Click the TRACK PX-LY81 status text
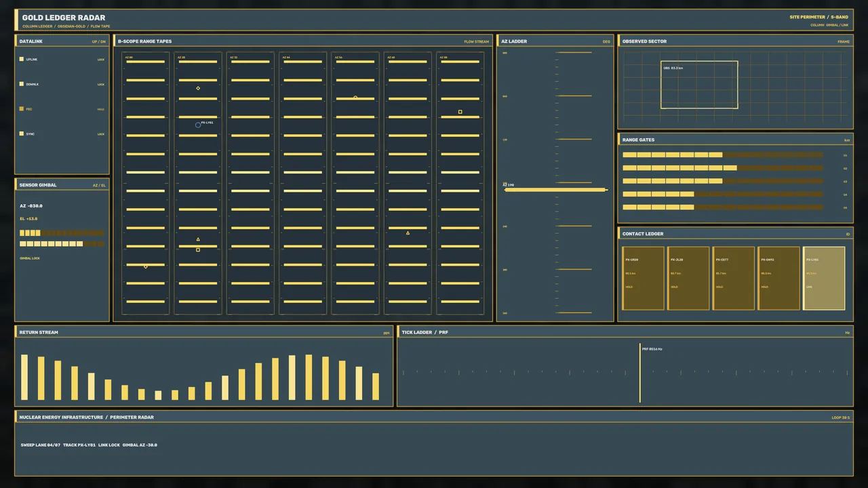This screenshot has width=868, height=488. tap(79, 445)
